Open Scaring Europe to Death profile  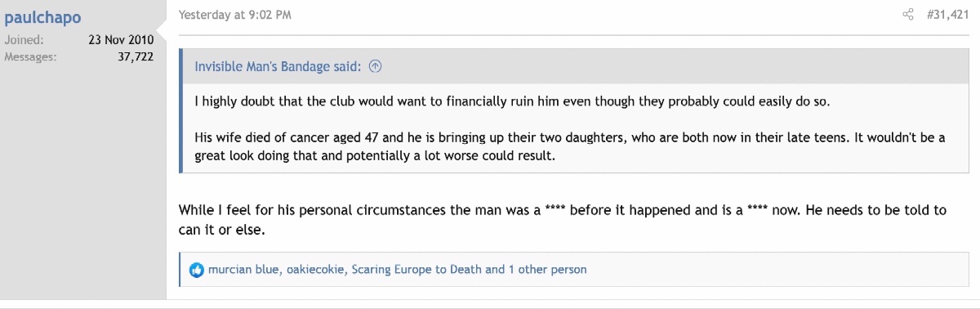[416, 269]
